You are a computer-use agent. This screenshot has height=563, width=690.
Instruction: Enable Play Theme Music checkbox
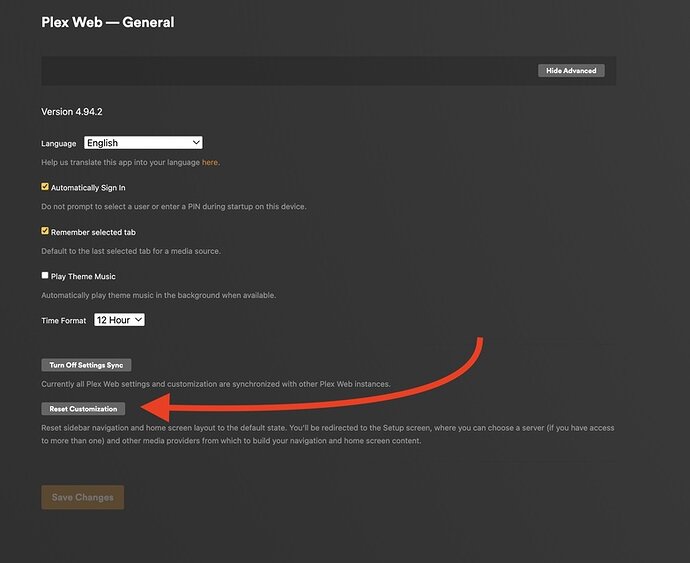click(45, 275)
